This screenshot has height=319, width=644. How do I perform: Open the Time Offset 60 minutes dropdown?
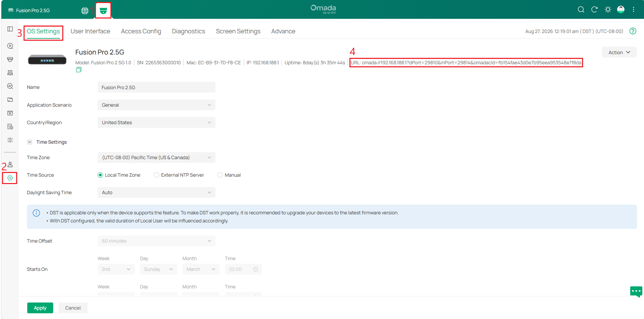(156, 241)
